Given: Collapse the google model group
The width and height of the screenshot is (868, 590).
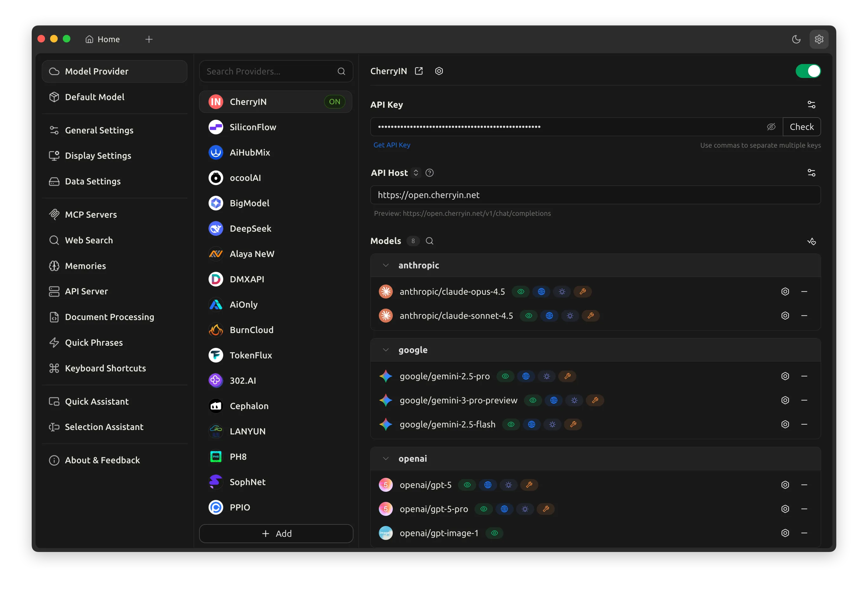Looking at the screenshot, I should coord(386,350).
